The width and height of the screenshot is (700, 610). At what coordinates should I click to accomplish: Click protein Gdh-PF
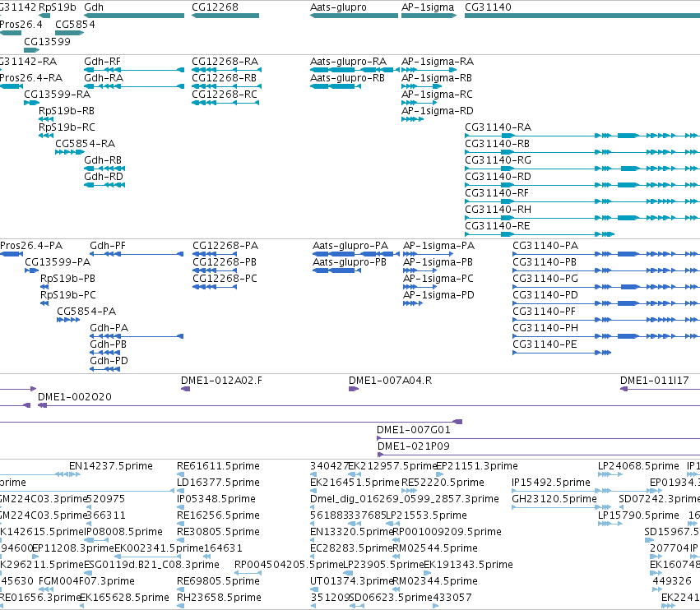[108, 246]
